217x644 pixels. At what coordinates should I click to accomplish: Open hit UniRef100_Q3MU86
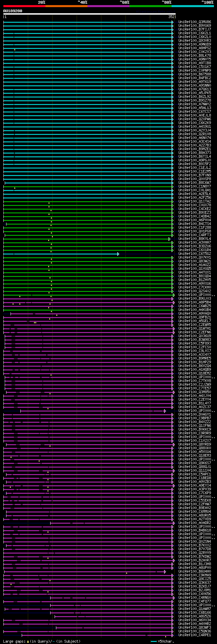point(195,22)
